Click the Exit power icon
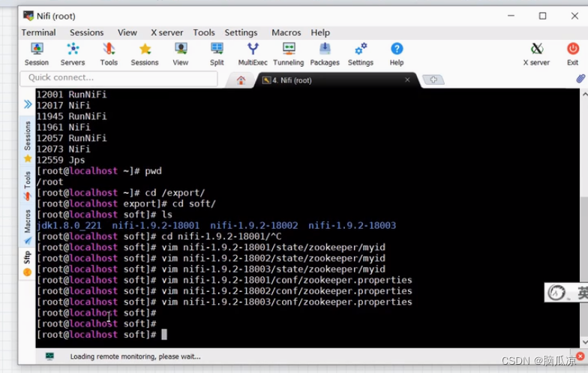Image resolution: width=588 pixels, height=373 pixels. point(573,54)
